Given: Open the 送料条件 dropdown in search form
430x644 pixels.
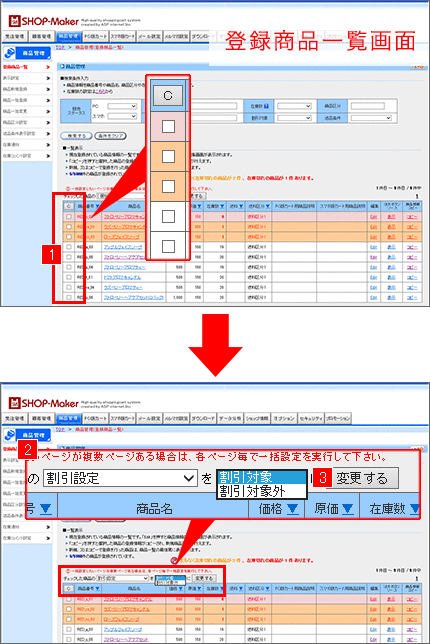Looking at the screenshot, I should (371, 118).
